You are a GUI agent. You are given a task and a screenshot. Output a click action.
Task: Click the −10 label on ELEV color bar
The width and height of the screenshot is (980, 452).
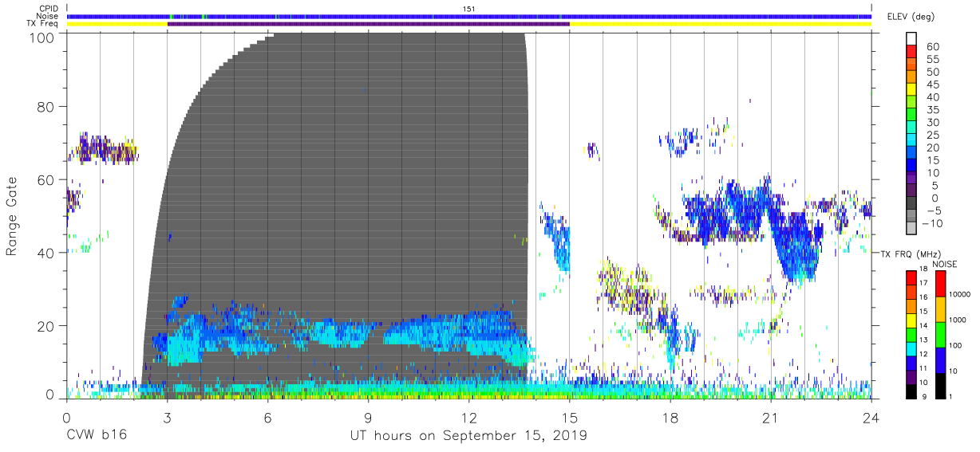[934, 224]
